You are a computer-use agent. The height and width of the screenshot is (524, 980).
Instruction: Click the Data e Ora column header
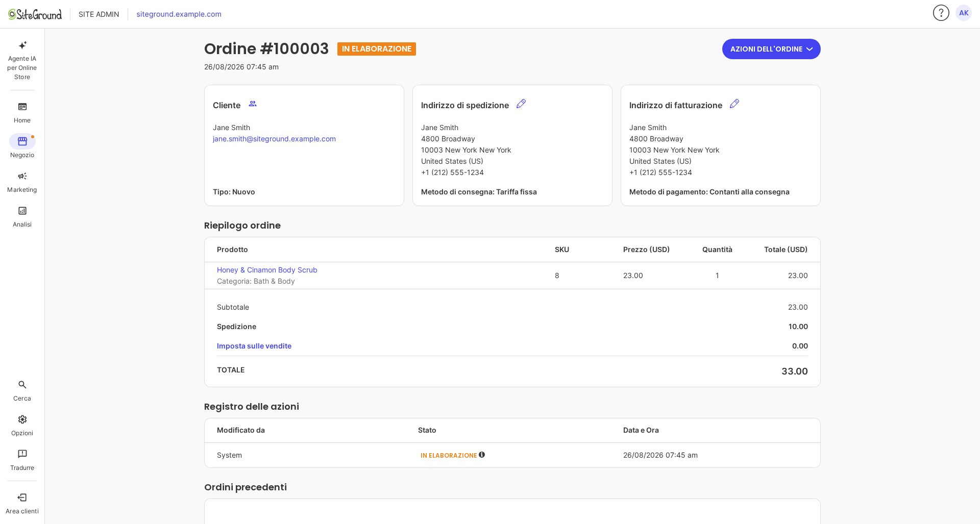[641, 430]
